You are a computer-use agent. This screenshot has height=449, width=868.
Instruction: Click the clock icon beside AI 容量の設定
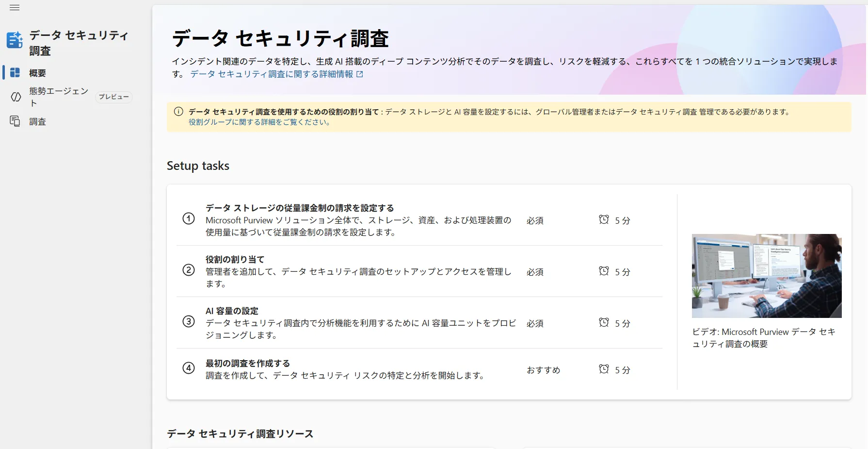[604, 322]
